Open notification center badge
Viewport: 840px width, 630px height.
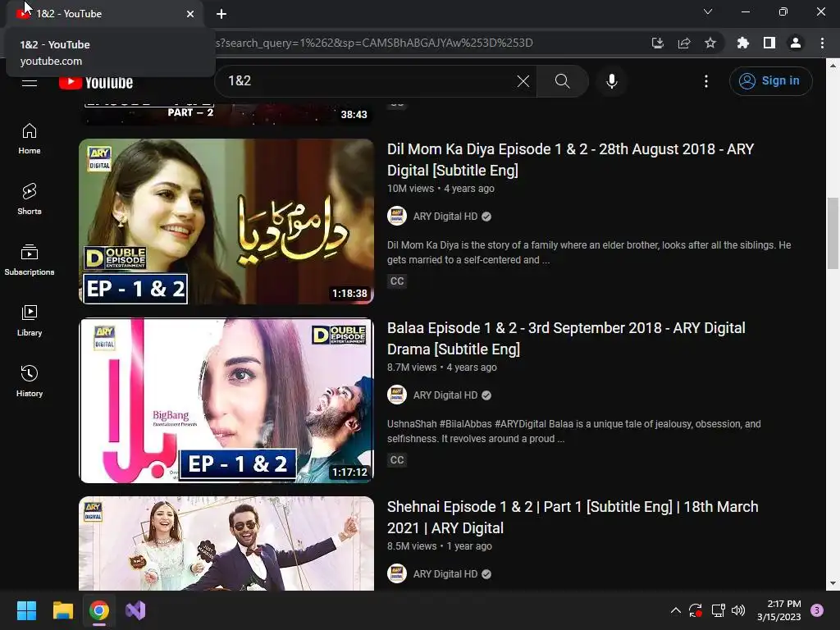(x=817, y=610)
